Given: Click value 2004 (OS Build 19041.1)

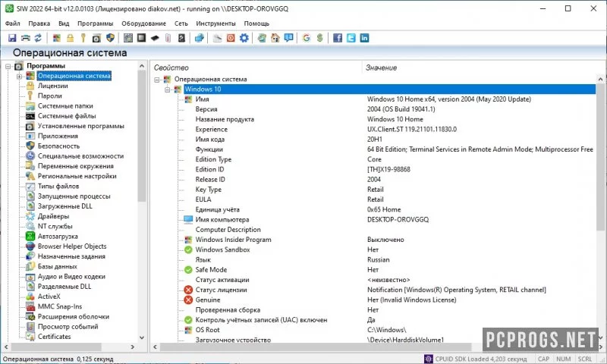Looking at the screenshot, I should click(401, 109).
